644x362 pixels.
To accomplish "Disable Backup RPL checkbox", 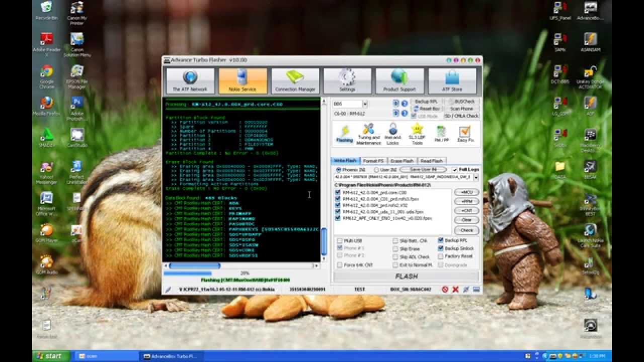I will (x=441, y=240).
